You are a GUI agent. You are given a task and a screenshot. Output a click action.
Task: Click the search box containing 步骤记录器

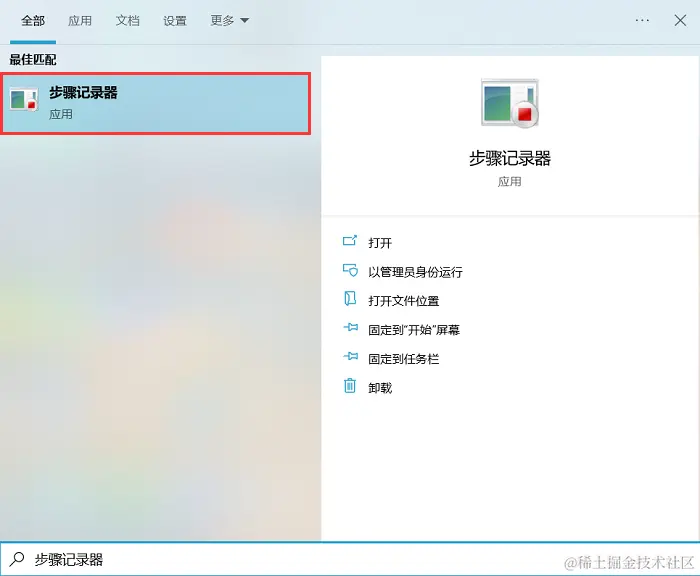(350, 559)
